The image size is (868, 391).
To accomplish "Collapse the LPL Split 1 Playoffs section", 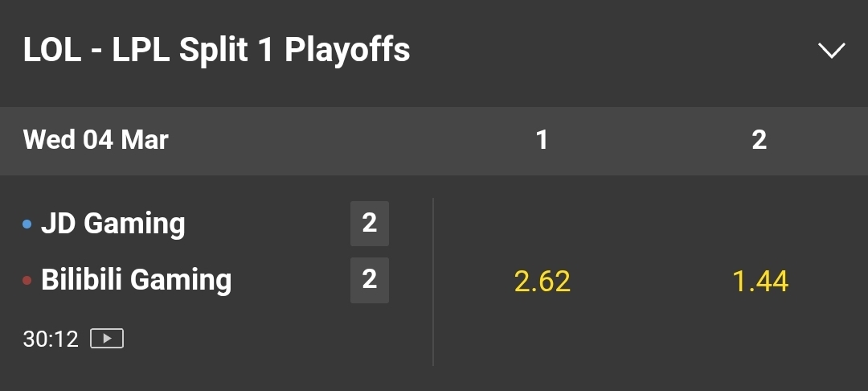I will click(832, 51).
